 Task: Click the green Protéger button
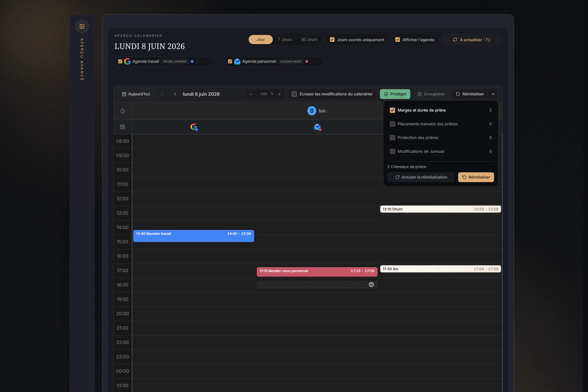pos(395,94)
